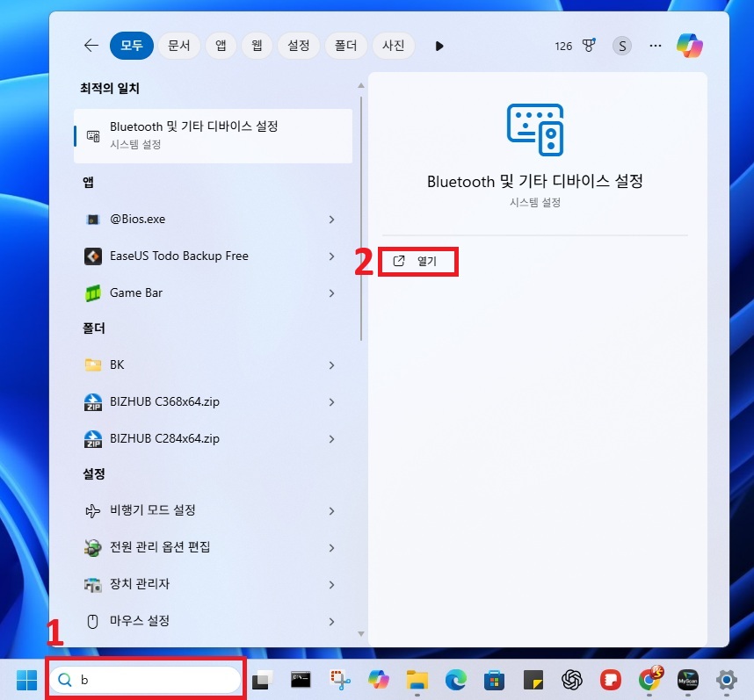Click the Windows Start button
754x700 pixels.
[26, 680]
